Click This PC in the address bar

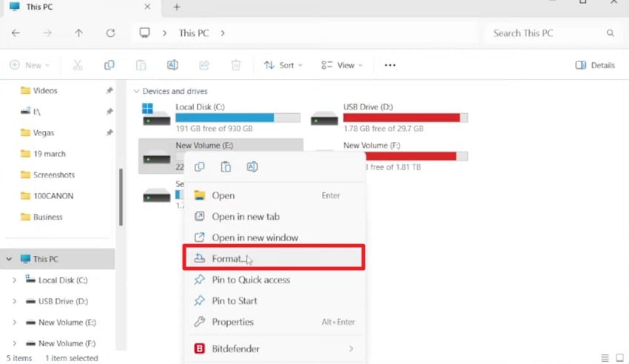(194, 33)
